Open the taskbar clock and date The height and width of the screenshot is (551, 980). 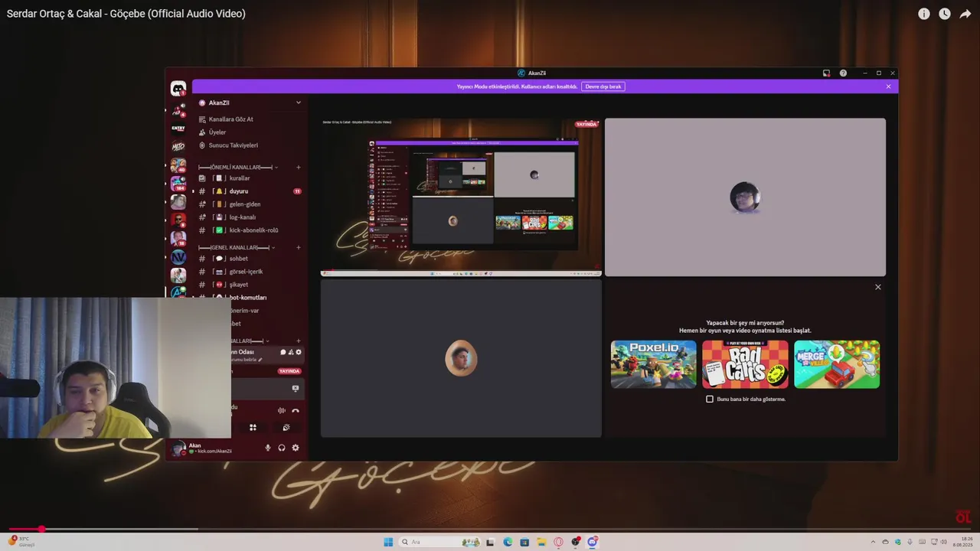pos(962,542)
